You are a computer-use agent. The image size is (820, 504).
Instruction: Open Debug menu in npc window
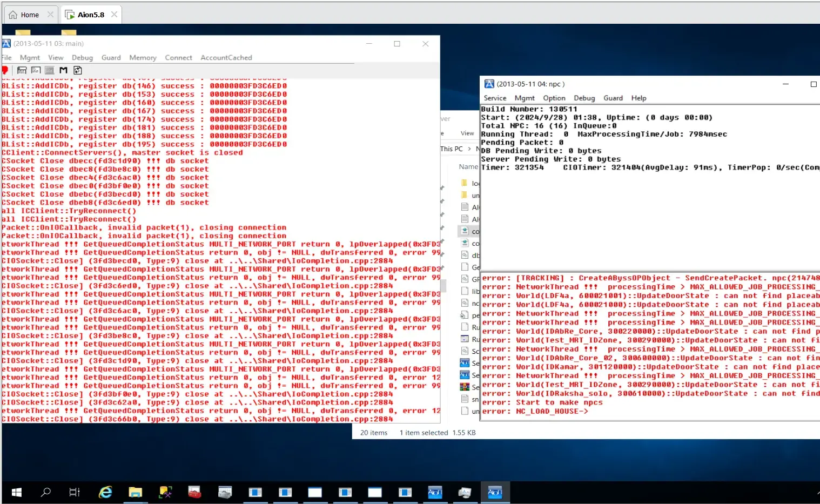pyautogui.click(x=584, y=98)
